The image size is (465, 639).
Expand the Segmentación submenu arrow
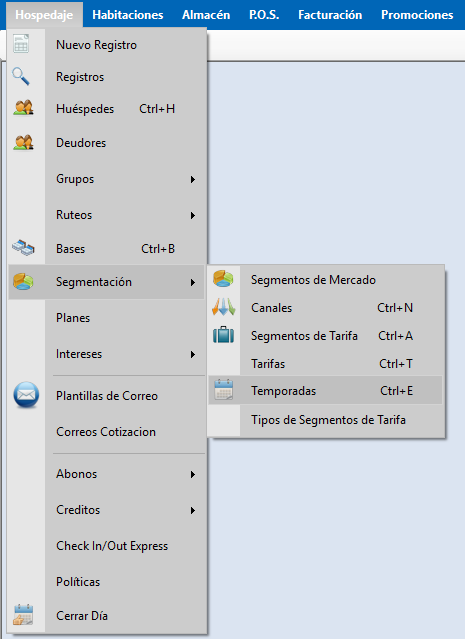tap(193, 282)
